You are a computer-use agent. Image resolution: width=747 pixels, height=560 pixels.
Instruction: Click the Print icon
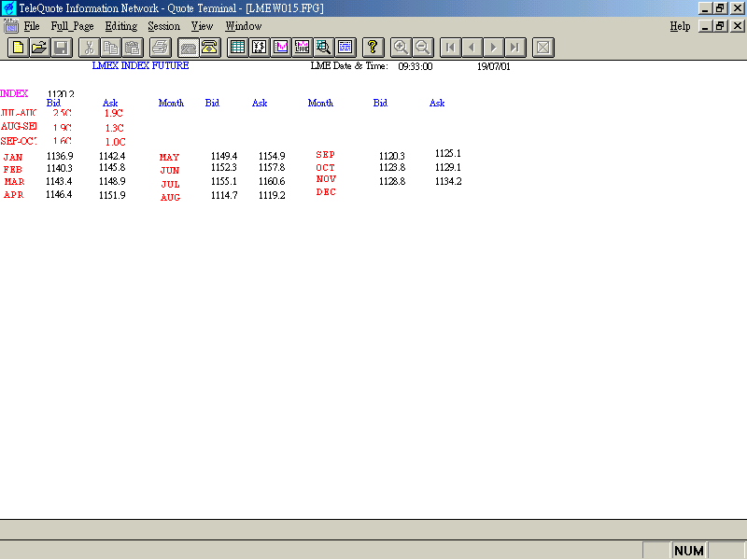tap(160, 48)
